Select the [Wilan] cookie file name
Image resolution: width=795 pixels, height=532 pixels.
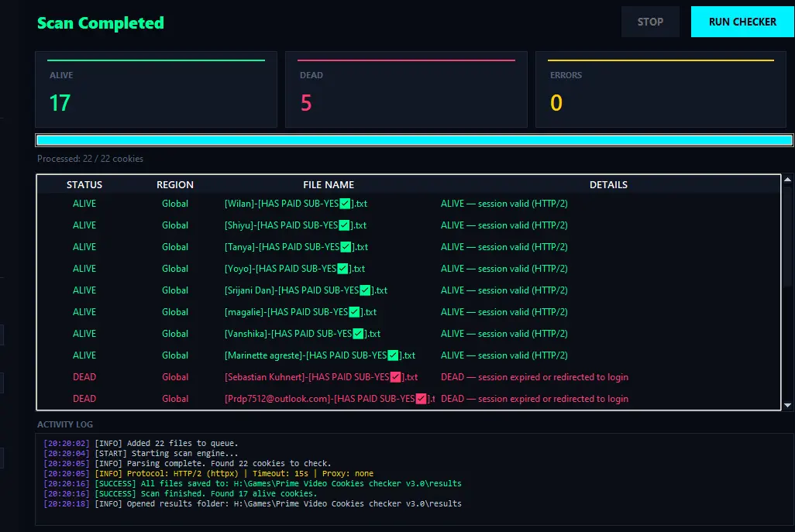[295, 204]
